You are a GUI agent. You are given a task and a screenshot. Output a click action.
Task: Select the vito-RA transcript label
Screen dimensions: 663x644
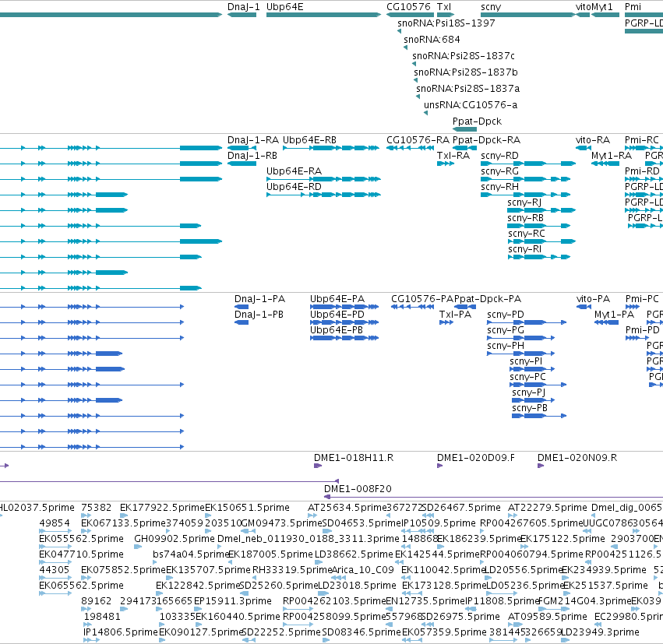click(x=592, y=140)
